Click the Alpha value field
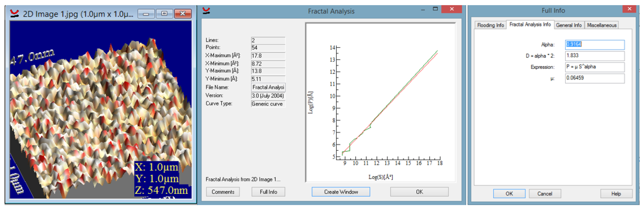The width and height of the screenshot is (644, 210). (x=594, y=45)
